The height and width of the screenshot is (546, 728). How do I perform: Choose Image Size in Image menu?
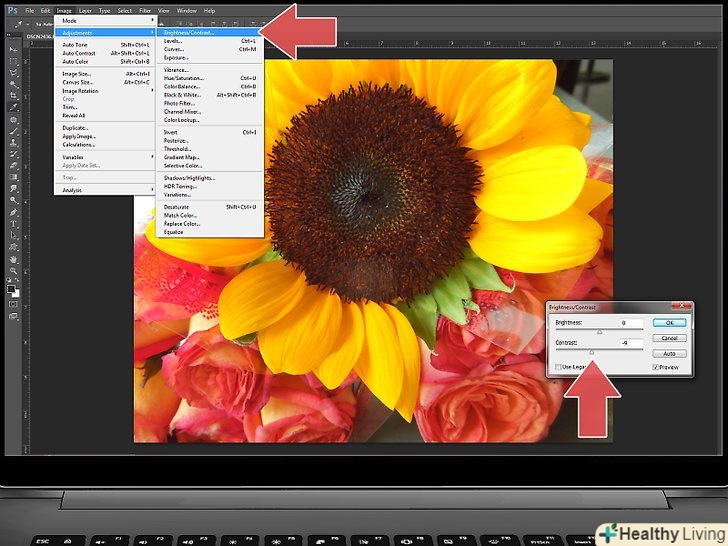coord(105,74)
